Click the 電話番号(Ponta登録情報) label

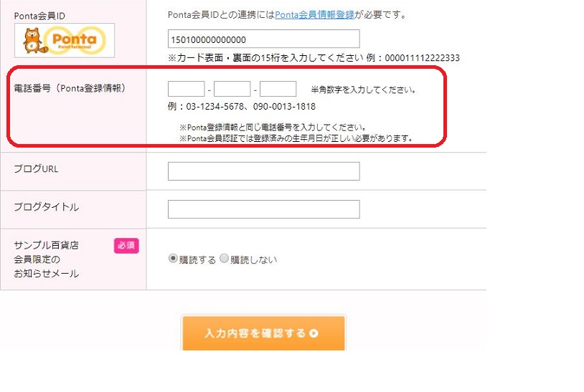(70, 88)
